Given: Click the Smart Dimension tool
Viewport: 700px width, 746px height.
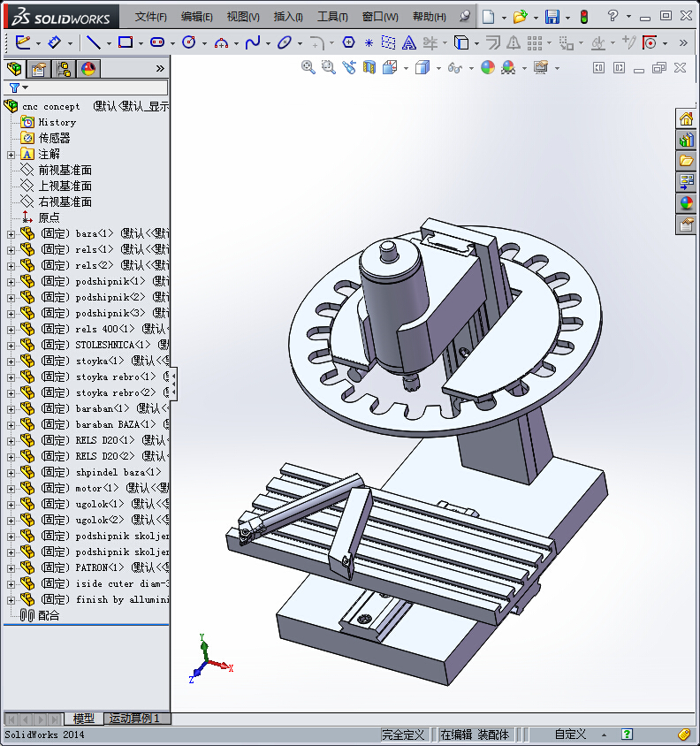Looking at the screenshot, I should pyautogui.click(x=54, y=42).
